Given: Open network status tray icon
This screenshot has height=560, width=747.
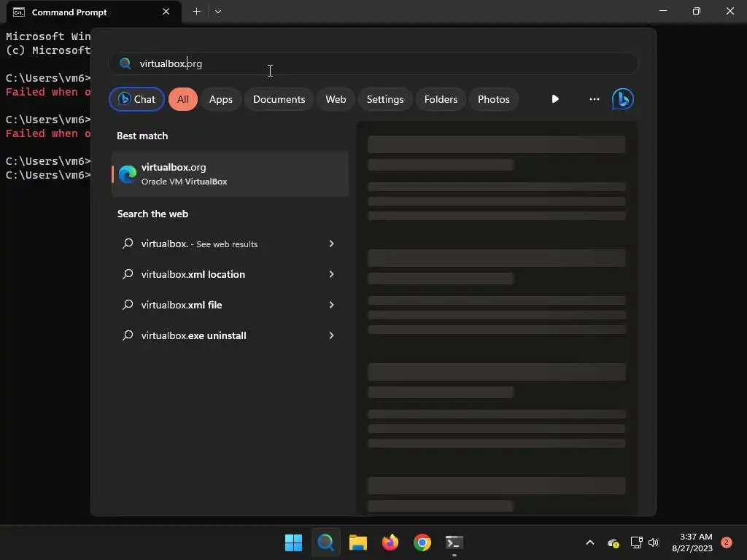Looking at the screenshot, I should (636, 542).
